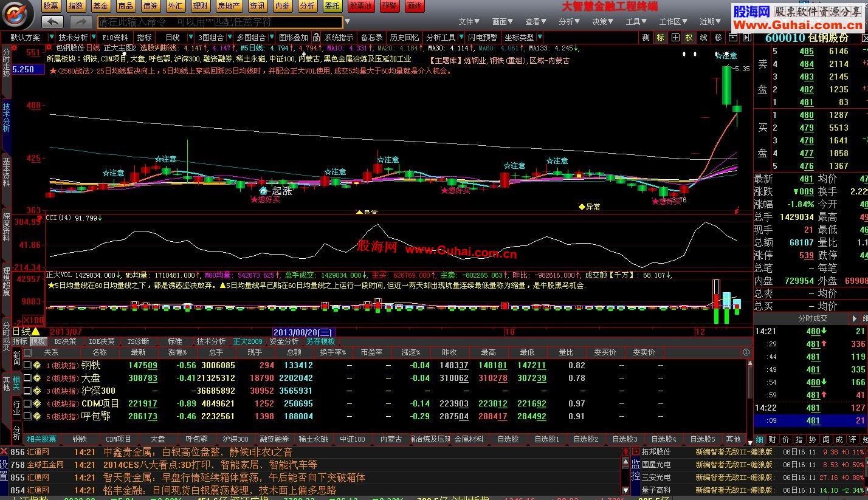Check the box for the 呼包鄂 row

(27, 416)
